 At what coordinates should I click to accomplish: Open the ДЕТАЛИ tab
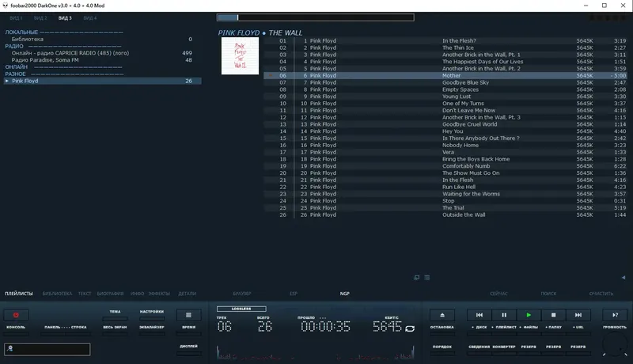188,294
